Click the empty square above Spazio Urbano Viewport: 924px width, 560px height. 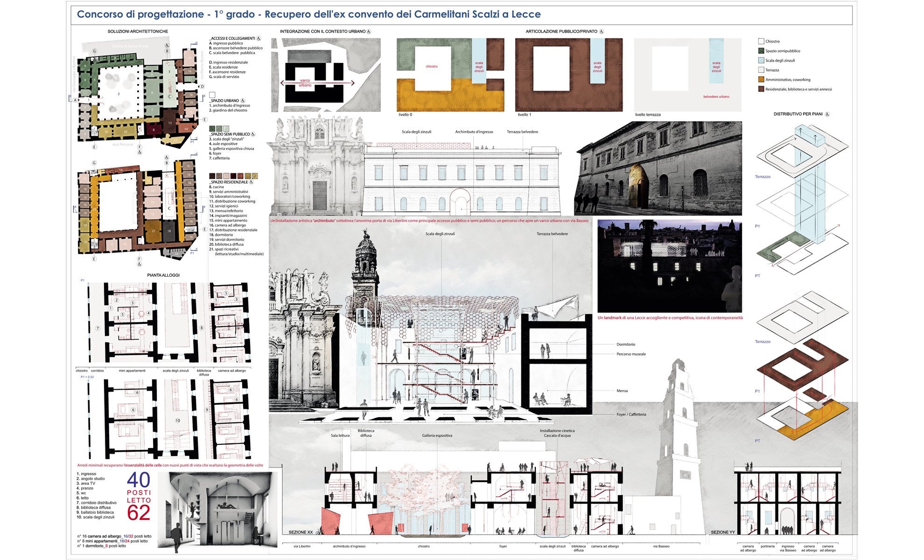[x=212, y=95]
